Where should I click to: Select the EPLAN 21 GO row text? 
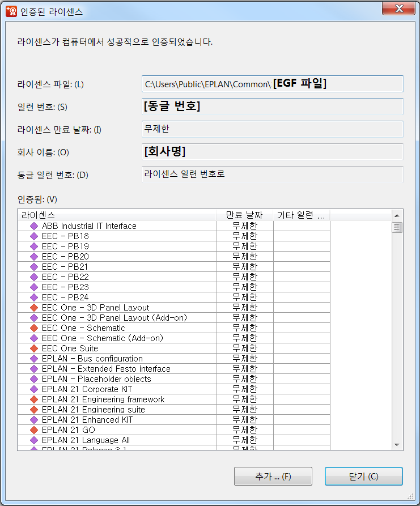click(x=69, y=430)
